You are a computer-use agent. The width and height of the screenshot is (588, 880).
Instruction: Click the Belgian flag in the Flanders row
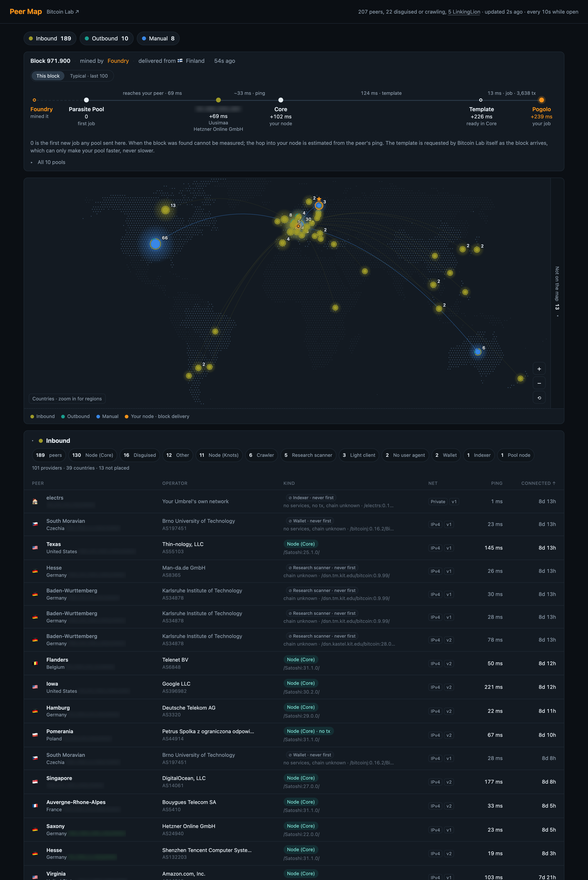35,663
